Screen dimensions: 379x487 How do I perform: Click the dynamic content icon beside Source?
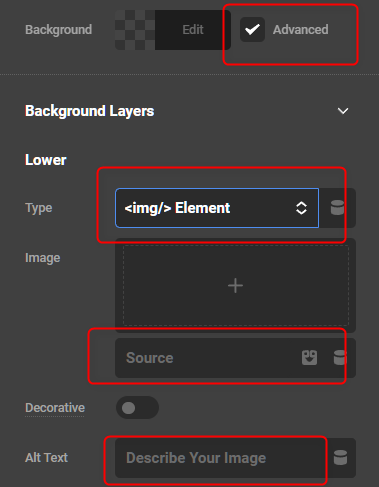[x=340, y=358]
